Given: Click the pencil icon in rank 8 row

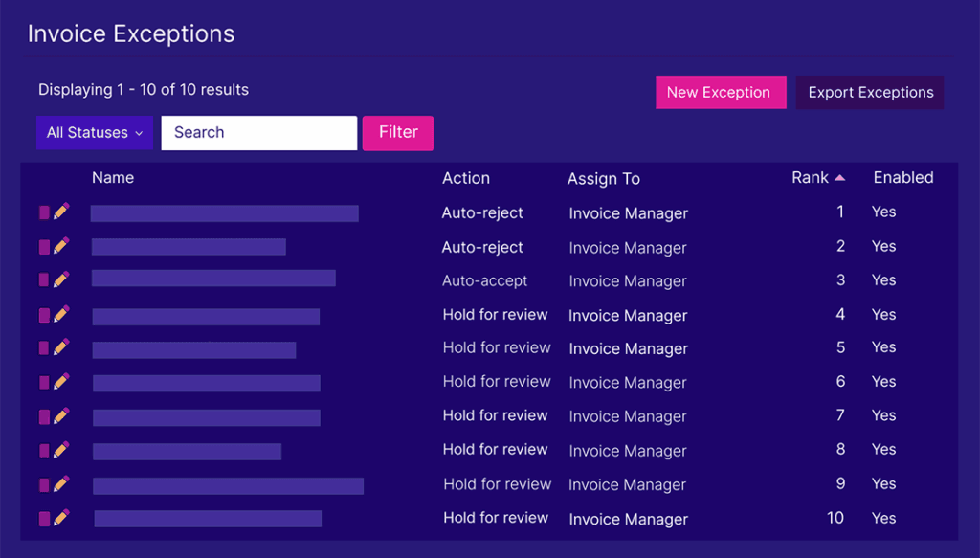Looking at the screenshot, I should point(61,450).
